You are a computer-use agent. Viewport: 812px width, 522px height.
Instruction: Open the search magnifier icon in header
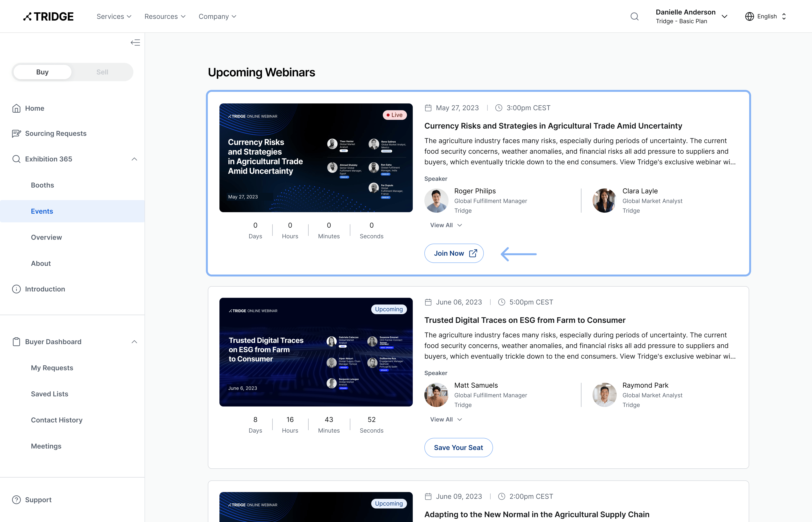(x=634, y=16)
